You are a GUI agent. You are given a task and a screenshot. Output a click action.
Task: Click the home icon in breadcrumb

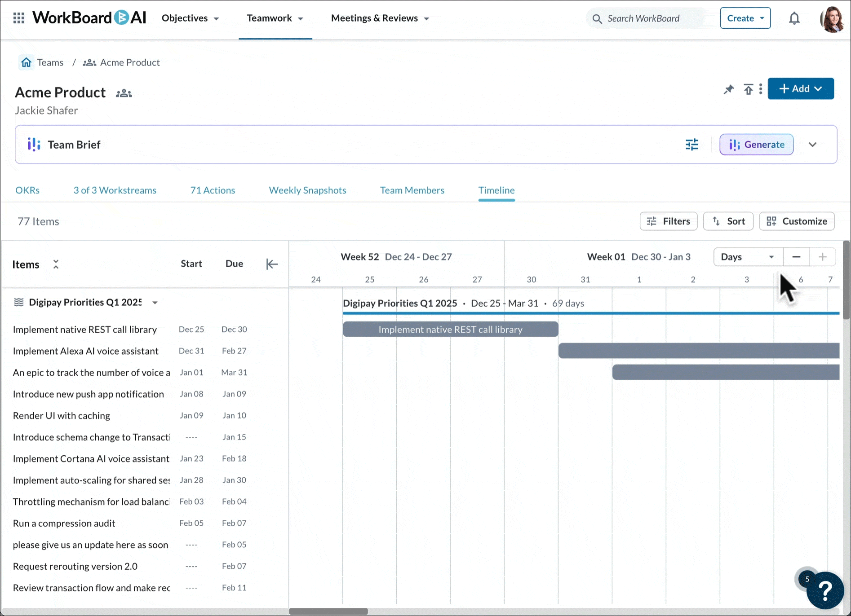27,62
